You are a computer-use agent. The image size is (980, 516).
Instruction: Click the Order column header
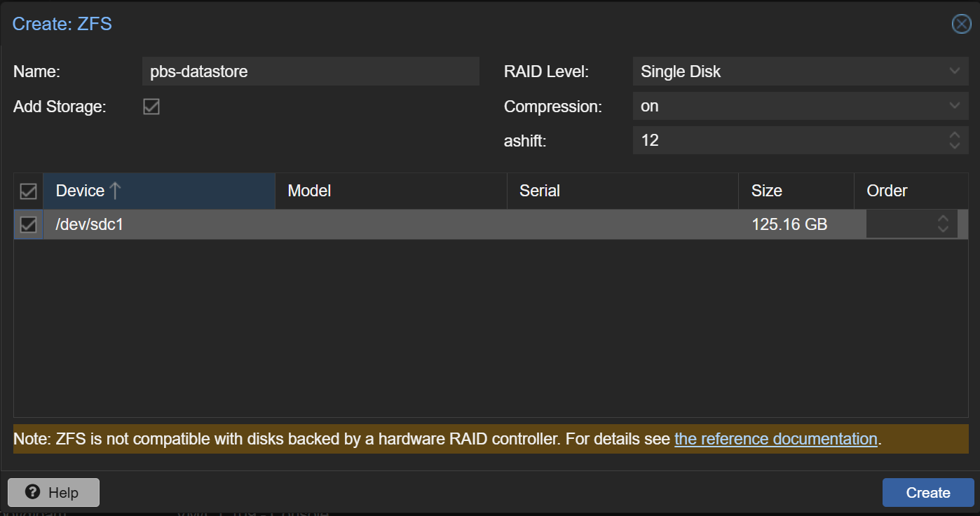tap(910, 191)
